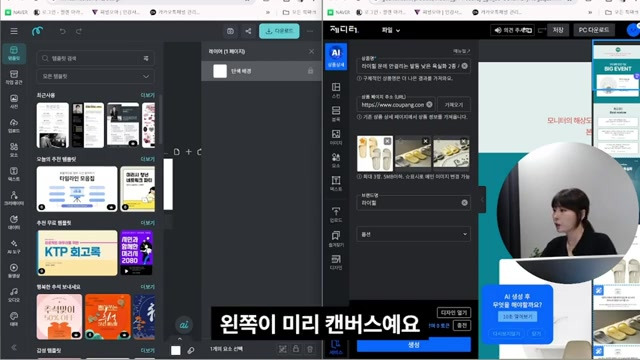640x360 pixels.
Task: Click the 충전 button
Action: click(462, 325)
